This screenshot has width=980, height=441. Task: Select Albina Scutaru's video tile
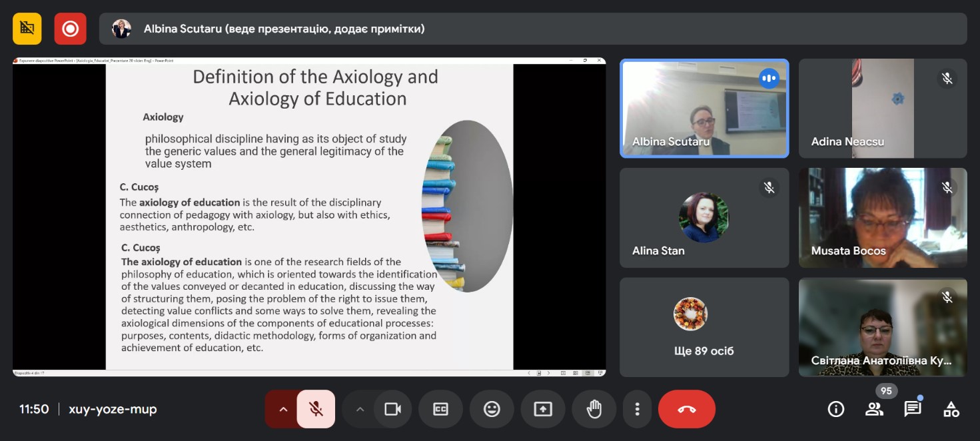[704, 109]
